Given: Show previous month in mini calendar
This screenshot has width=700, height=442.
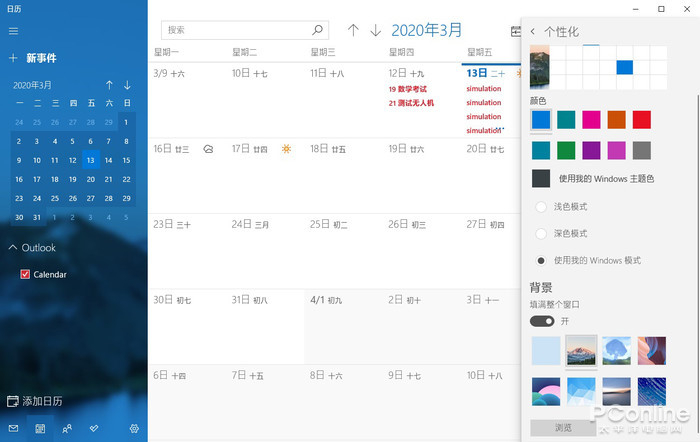Looking at the screenshot, I should 109,85.
